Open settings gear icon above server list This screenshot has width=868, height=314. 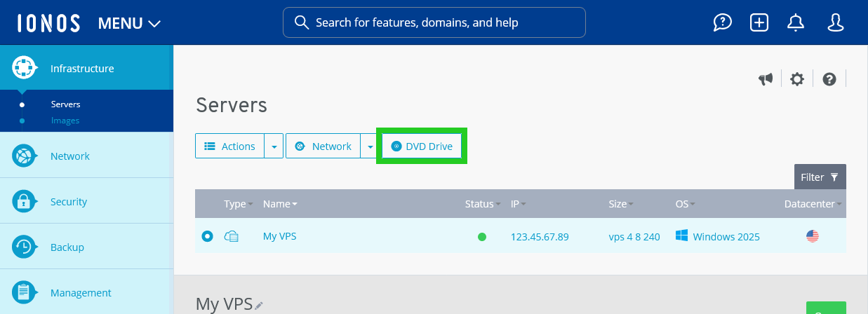pyautogui.click(x=797, y=79)
